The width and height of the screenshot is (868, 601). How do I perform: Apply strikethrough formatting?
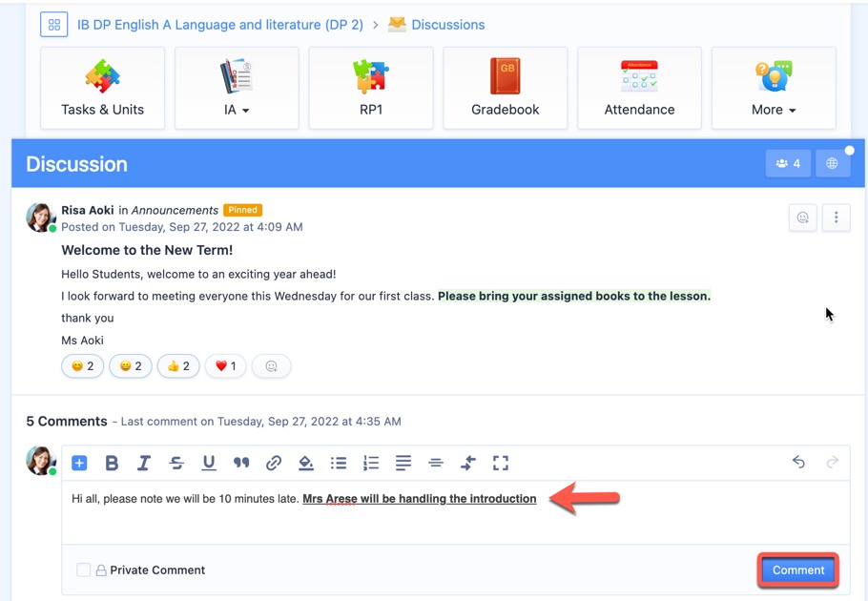click(x=176, y=463)
